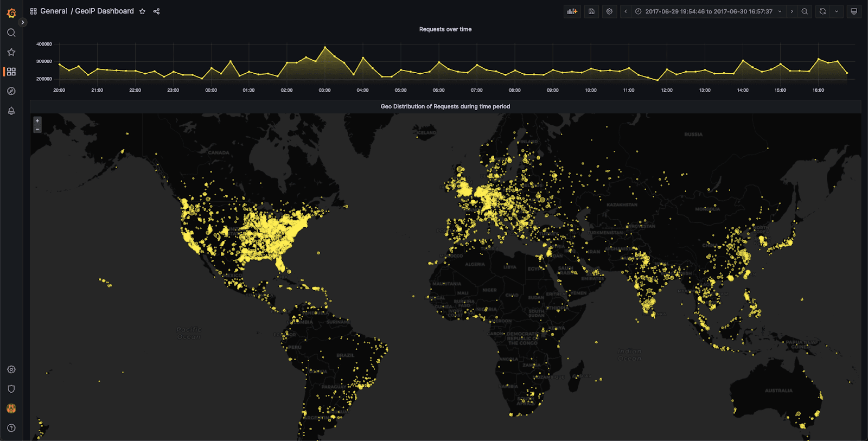The width and height of the screenshot is (868, 441).
Task: Open Configuration gear in left sidebar
Action: coord(11,369)
